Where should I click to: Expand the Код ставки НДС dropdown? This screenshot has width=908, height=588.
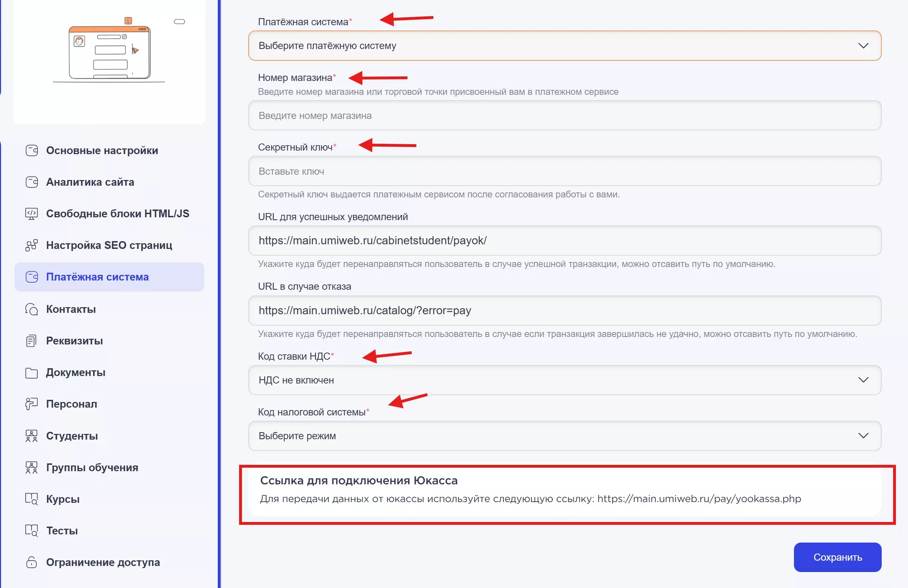pyautogui.click(x=564, y=380)
